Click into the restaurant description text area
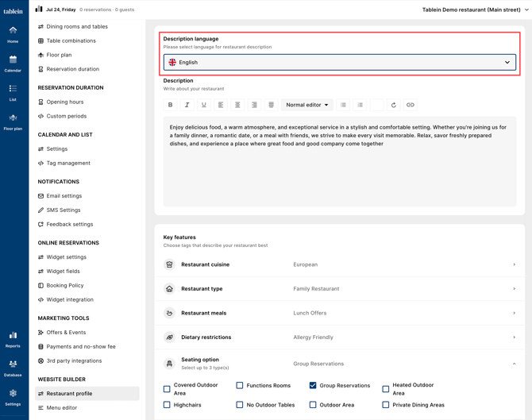This screenshot has height=420, width=532. (340, 161)
